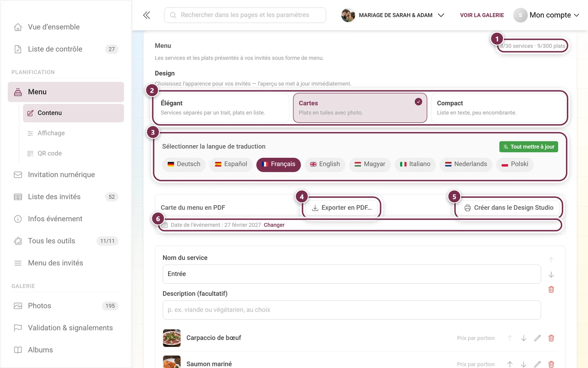
Task: Move Entrée service down with arrow
Action: pyautogui.click(x=551, y=275)
